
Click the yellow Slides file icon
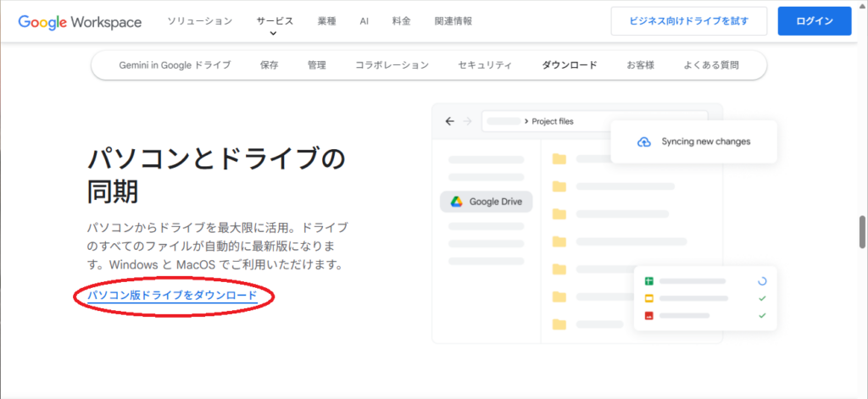click(649, 298)
